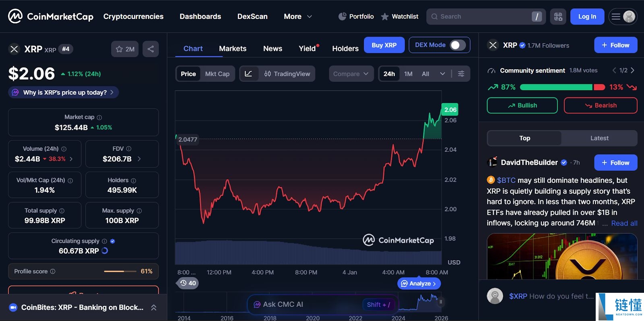
Task: Expand more time range options chevron
Action: 443,74
